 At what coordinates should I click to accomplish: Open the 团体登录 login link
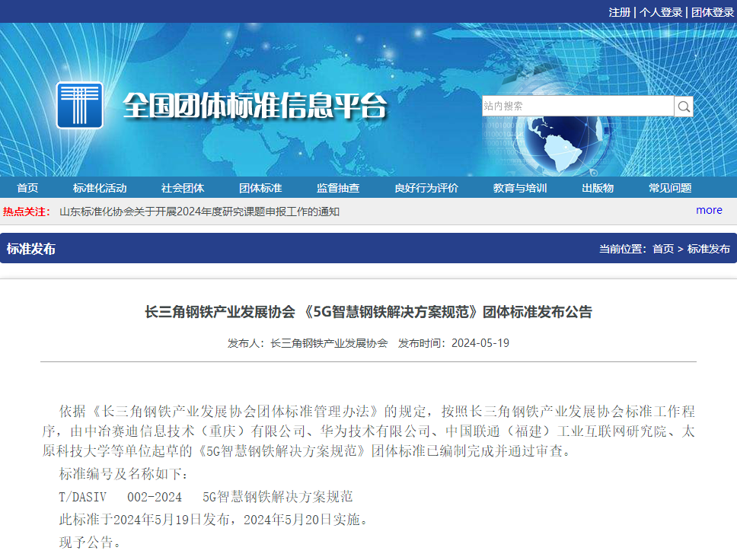pos(713,12)
